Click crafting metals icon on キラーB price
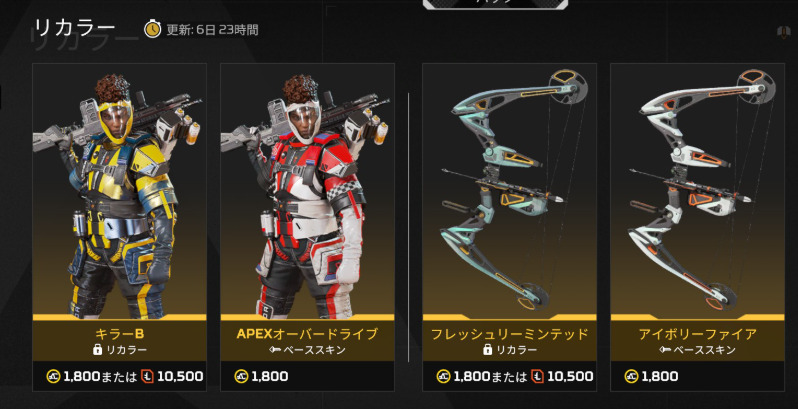 pos(148,376)
